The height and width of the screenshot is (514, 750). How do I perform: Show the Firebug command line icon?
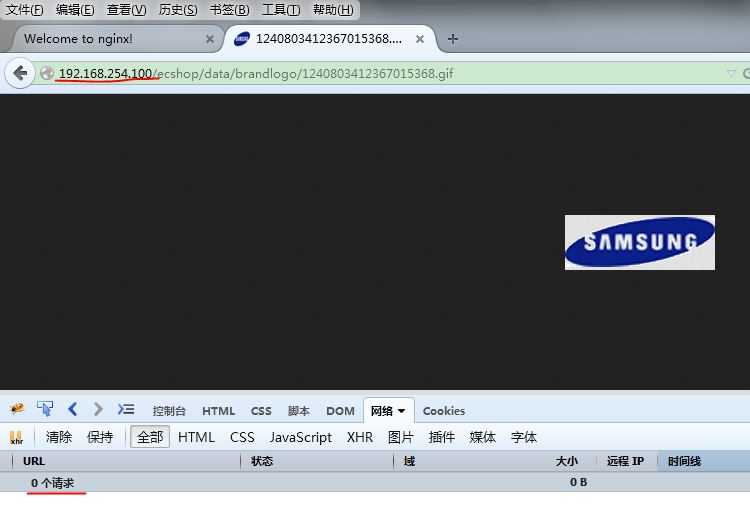click(x=126, y=409)
